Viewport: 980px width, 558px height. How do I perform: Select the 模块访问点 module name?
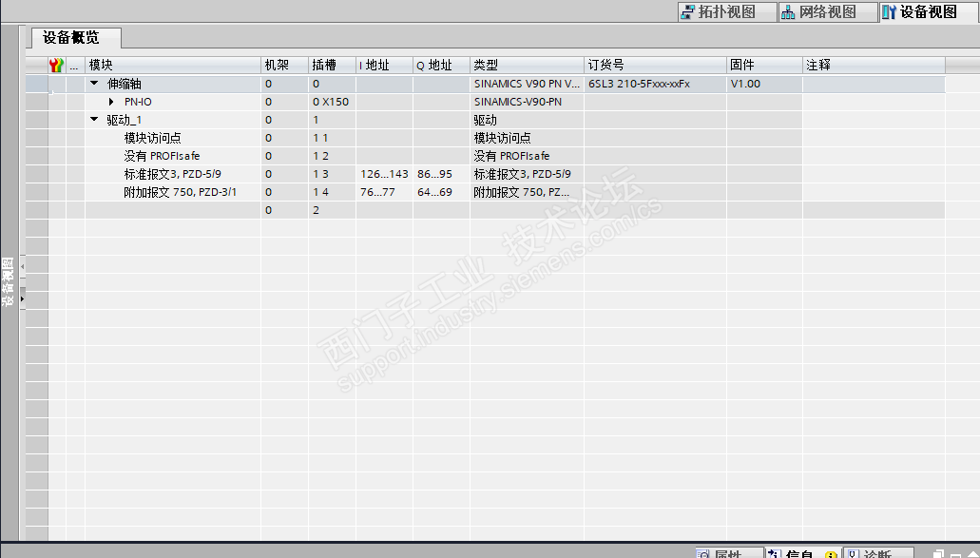point(152,138)
